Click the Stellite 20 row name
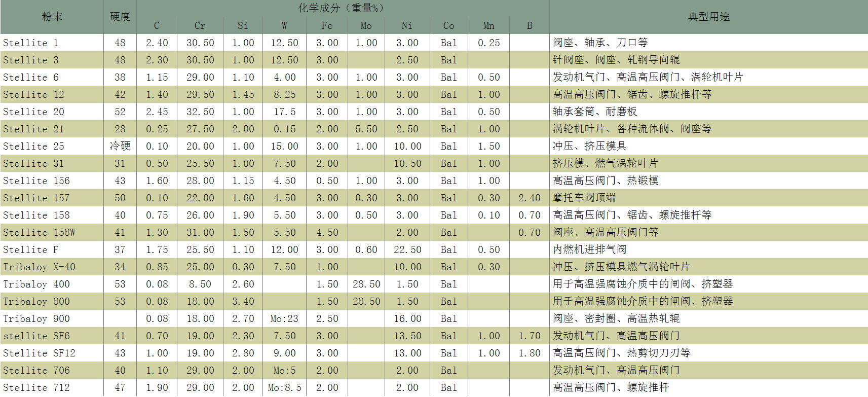Screen dimensions: 868x397 click(33, 112)
